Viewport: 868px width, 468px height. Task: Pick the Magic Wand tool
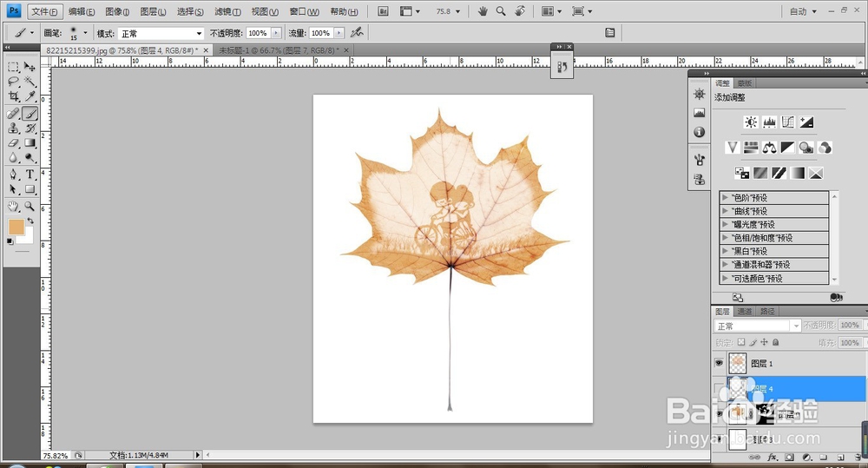[30, 82]
